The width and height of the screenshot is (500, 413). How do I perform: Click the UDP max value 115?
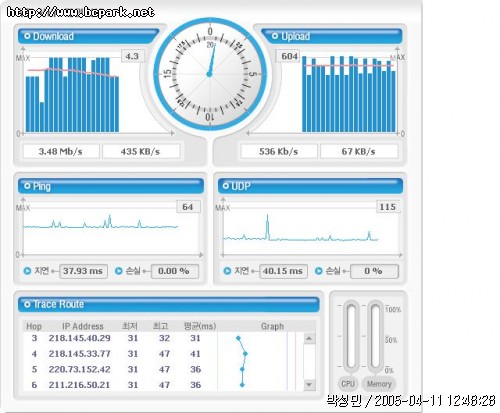pos(388,207)
